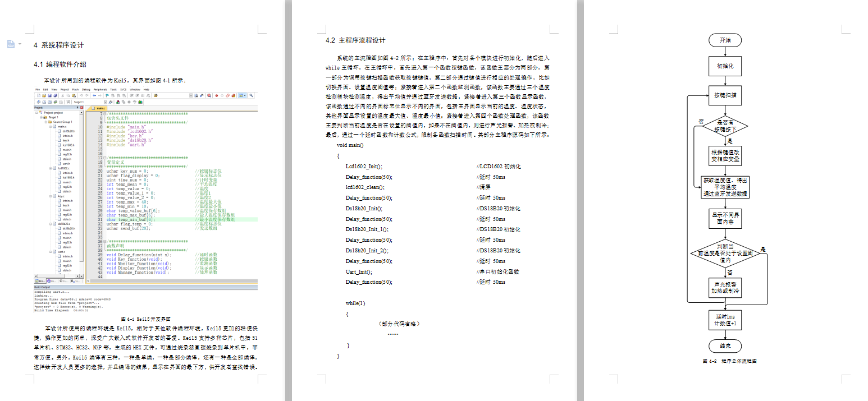The image size is (868, 401).
Task: Select lcd1602.c in the project tree
Action: coord(64,168)
